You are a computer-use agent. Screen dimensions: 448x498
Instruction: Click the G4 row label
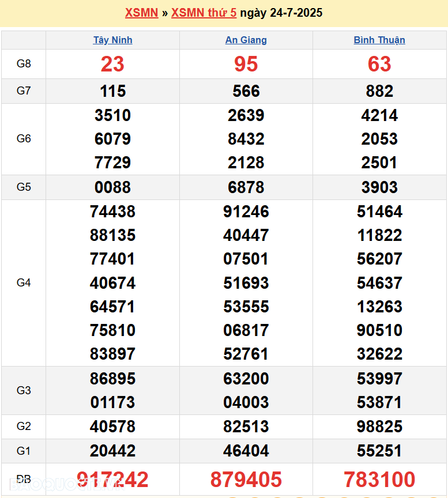[24, 282]
